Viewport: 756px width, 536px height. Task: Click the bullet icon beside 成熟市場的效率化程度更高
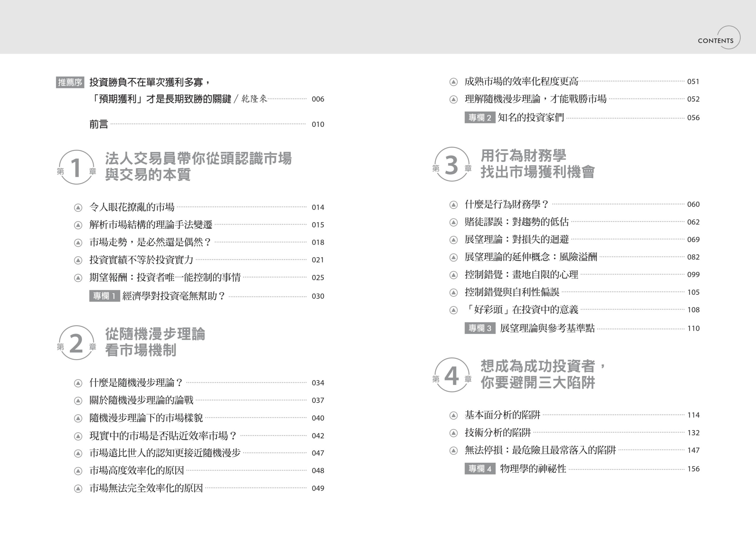point(453,82)
